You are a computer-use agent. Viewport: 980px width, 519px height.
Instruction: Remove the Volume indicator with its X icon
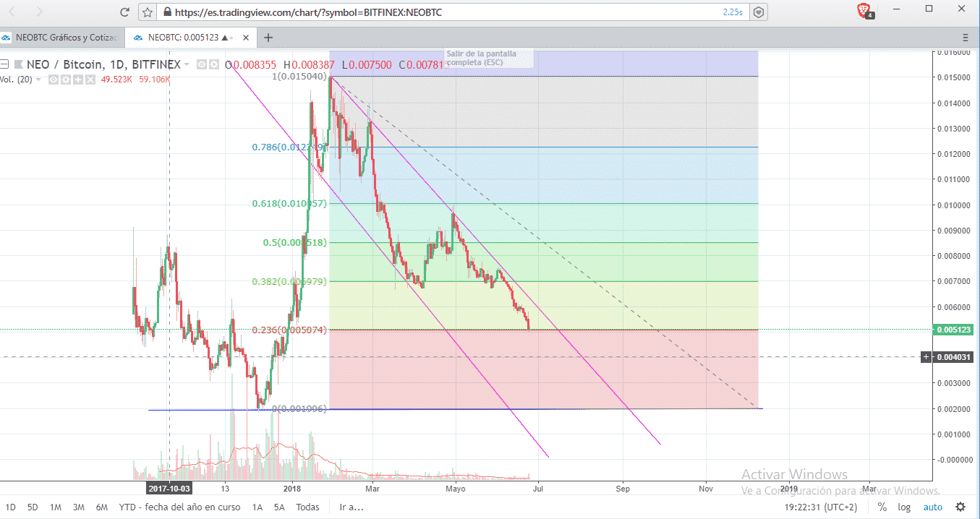[89, 79]
